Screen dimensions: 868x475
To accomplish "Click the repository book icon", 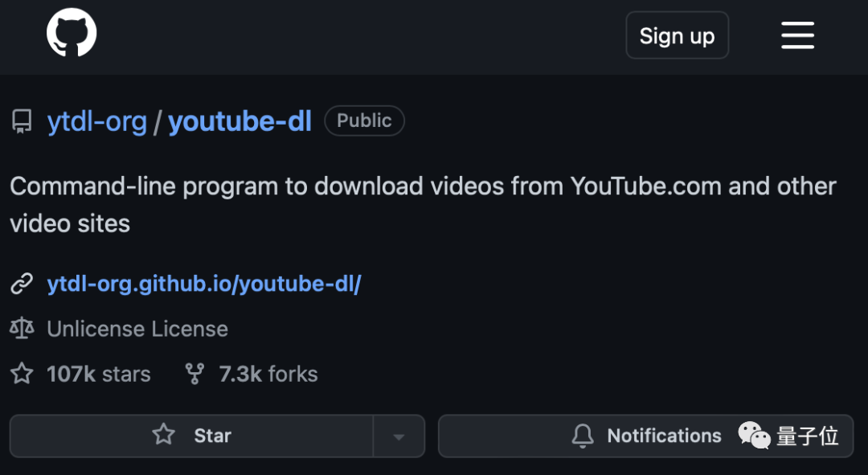I will (21, 121).
